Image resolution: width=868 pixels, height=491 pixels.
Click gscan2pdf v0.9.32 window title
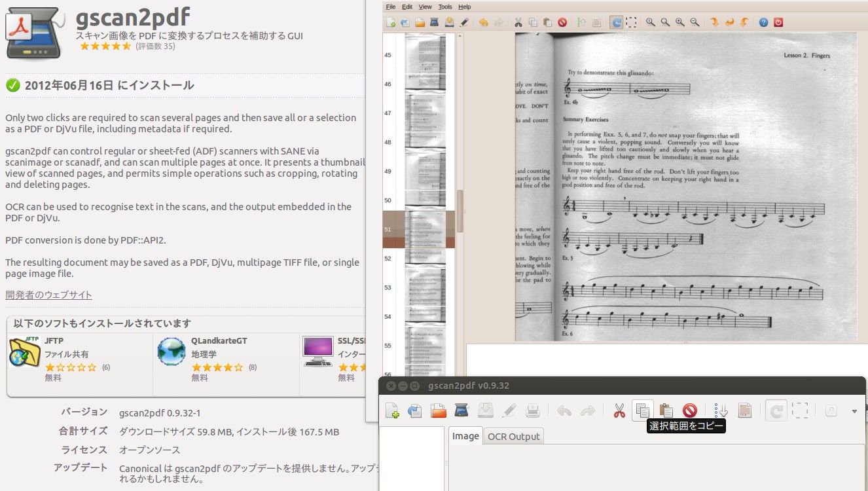click(469, 386)
